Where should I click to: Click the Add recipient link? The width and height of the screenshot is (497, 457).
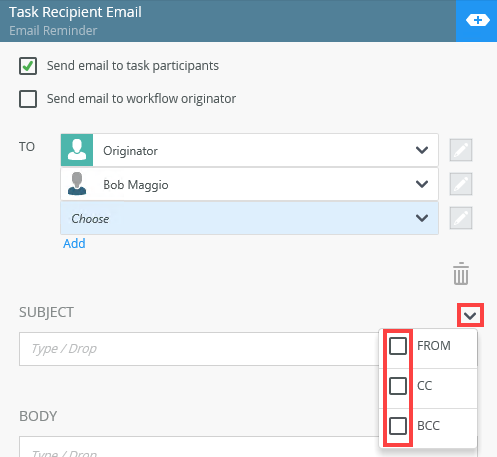[74, 244]
